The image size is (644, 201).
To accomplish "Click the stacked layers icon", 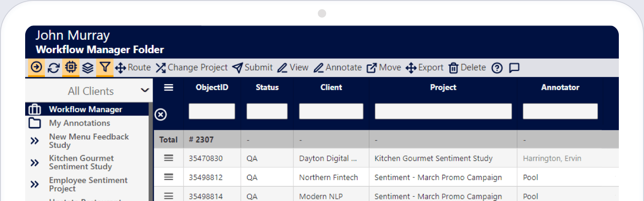I will 88,68.
